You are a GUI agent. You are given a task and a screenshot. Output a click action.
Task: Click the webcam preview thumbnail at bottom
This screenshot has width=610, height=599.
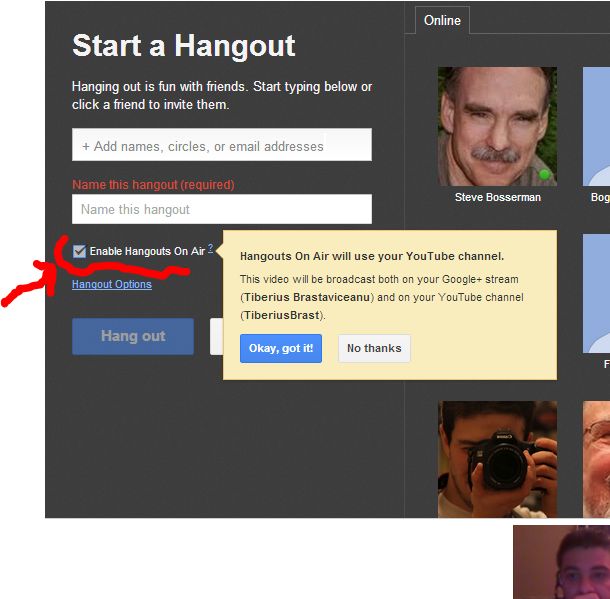(x=561, y=562)
